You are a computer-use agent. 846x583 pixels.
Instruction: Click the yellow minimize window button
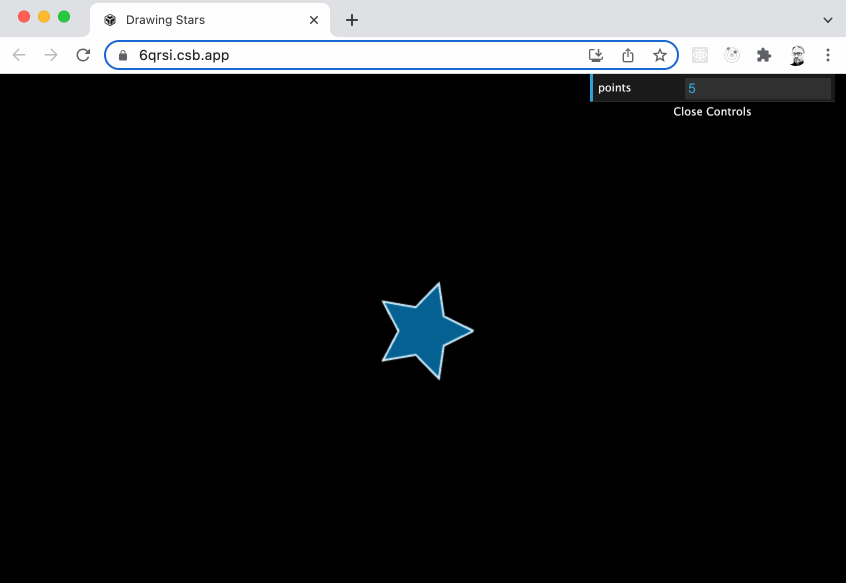(44, 17)
